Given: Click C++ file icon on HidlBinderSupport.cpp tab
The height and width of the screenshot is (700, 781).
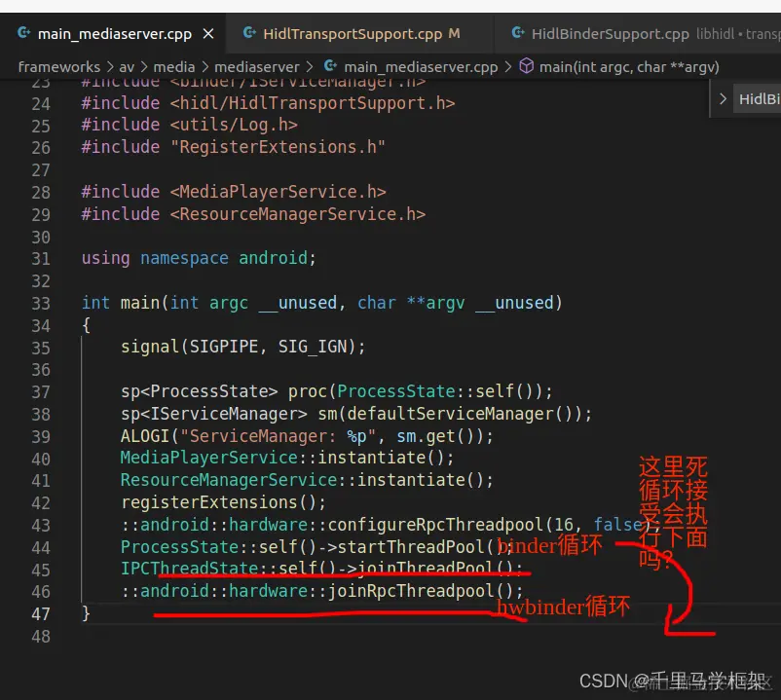Looking at the screenshot, I should click(518, 33).
